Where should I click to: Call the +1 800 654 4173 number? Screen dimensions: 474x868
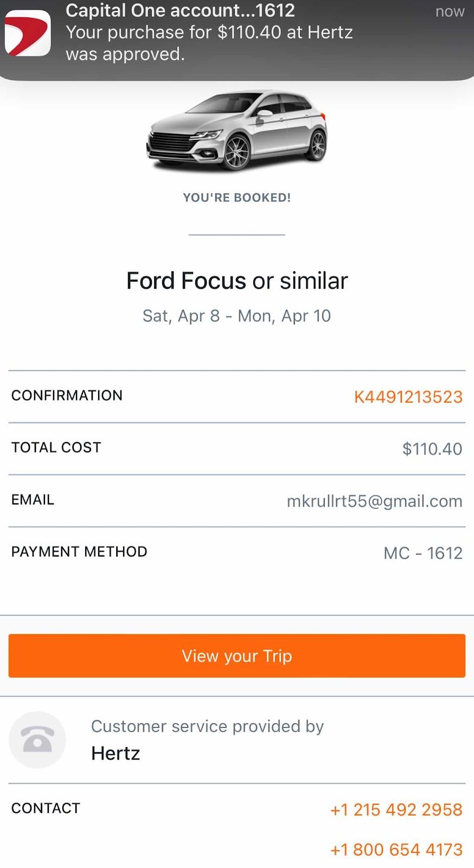pos(396,849)
